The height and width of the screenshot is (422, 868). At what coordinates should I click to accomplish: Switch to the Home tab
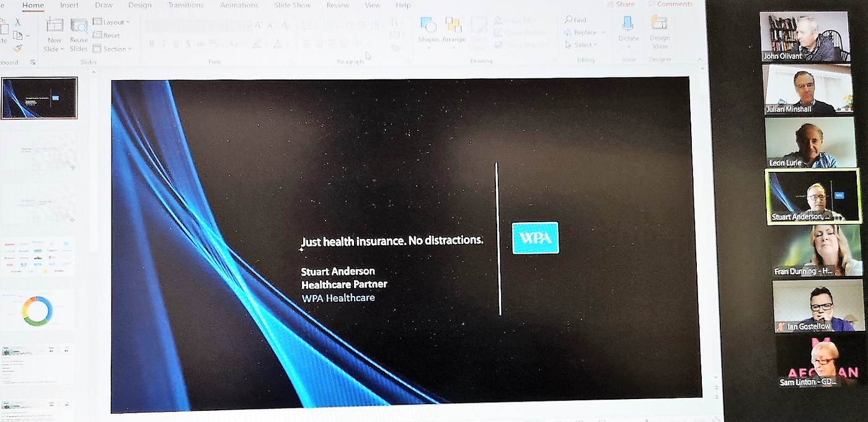pyautogui.click(x=33, y=6)
